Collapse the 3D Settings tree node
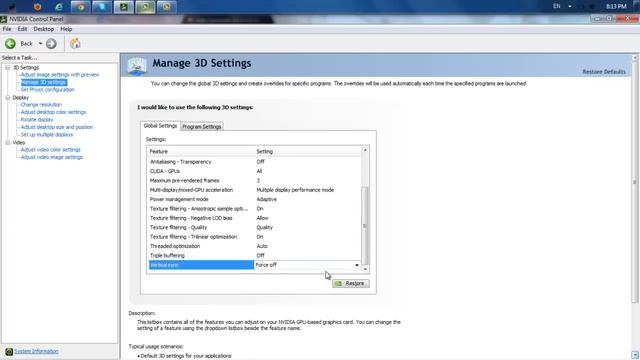The image size is (640, 360). (8, 68)
